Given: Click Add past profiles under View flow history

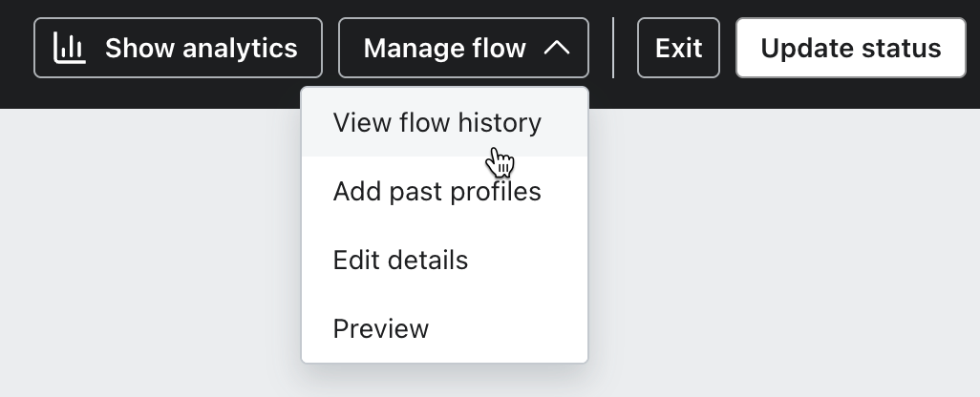Looking at the screenshot, I should point(437,192).
